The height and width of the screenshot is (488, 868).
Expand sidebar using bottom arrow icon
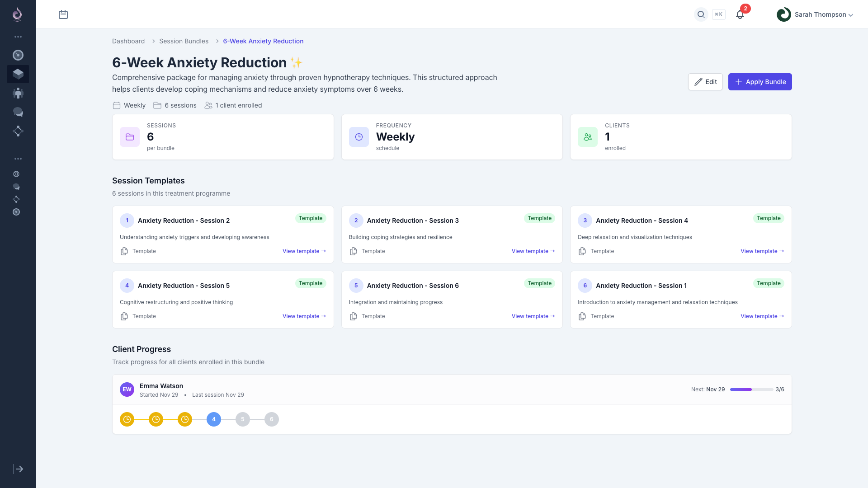tap(18, 469)
